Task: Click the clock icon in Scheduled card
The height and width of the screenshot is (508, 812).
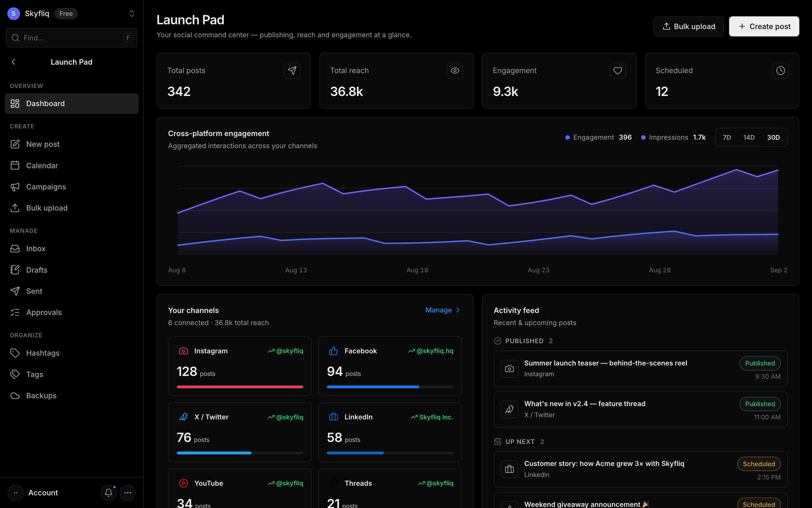Action: pos(780,71)
